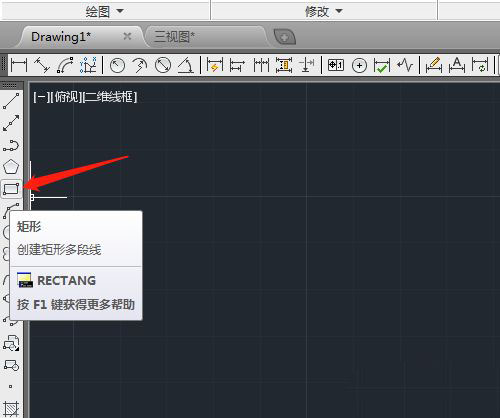Image resolution: width=500 pixels, height=418 pixels.
Task: Select the Jogged radius dimension tool
Action: [x=140, y=65]
